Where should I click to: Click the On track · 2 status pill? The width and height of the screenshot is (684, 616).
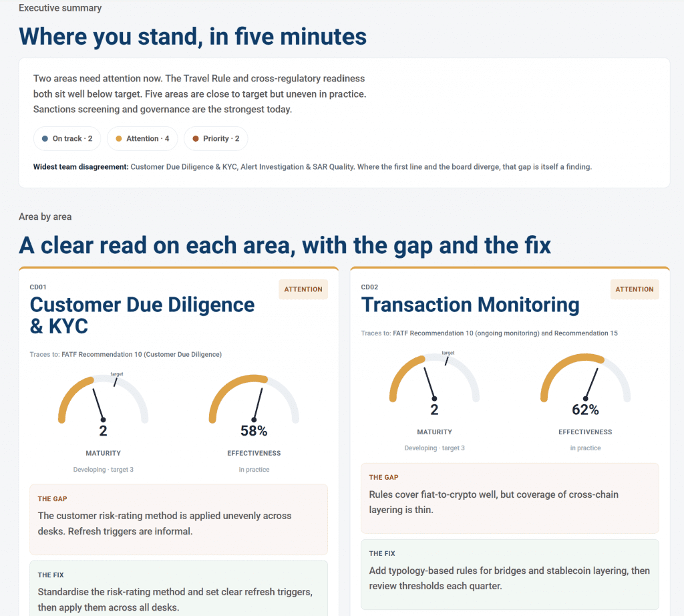click(x=67, y=139)
